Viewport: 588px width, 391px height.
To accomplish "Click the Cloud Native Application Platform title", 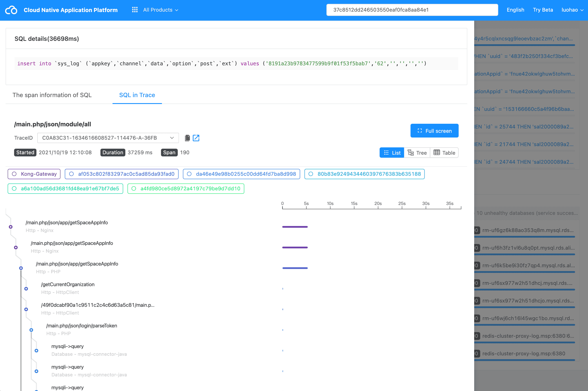I will tap(70, 10).
